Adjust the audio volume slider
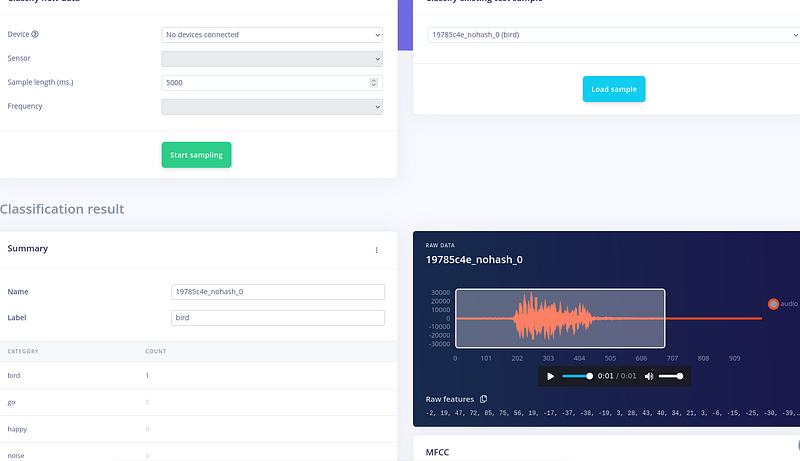This screenshot has height=461, width=800. [x=670, y=376]
